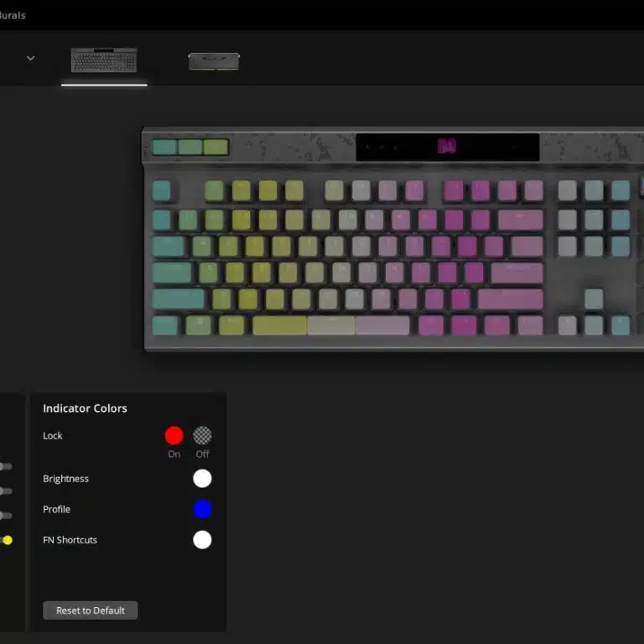Click the leftmost green button above Escape key
Screen dimensions: 644x644
(x=164, y=147)
